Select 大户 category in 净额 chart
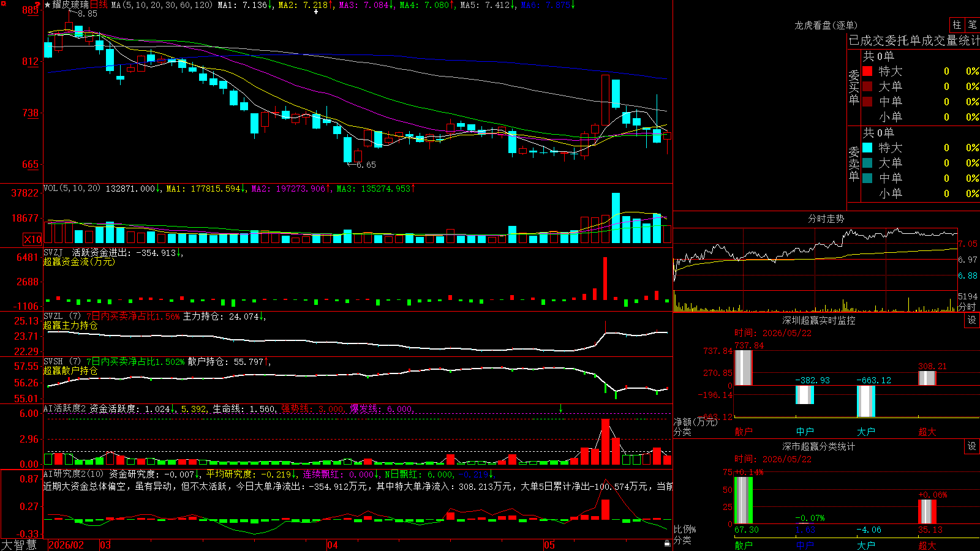Viewport: 980px width, 551px height. [866, 432]
